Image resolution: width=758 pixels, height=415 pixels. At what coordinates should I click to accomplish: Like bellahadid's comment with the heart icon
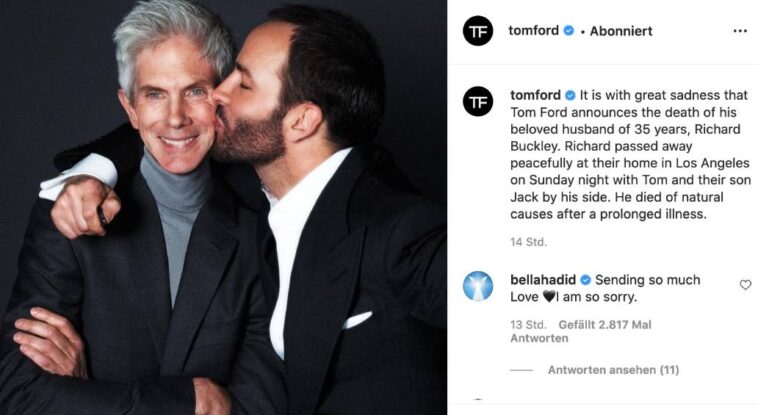[x=745, y=285]
